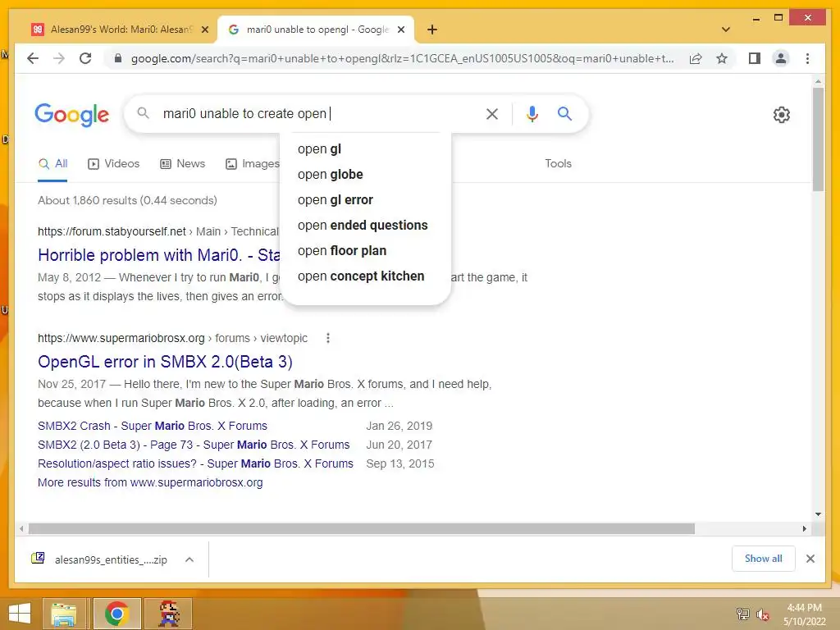Screen dimensions: 840x630
Task: Click the scroll-right arrow
Action: [804, 529]
